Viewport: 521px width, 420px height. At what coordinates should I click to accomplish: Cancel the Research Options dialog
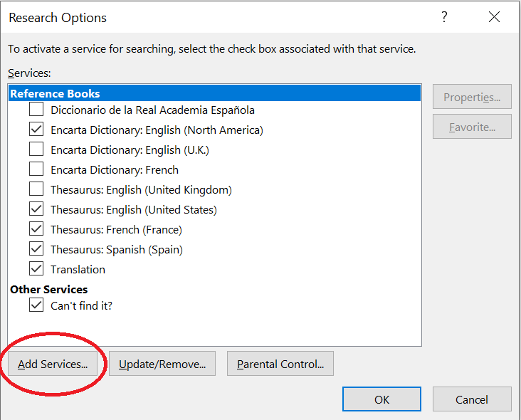(x=472, y=399)
